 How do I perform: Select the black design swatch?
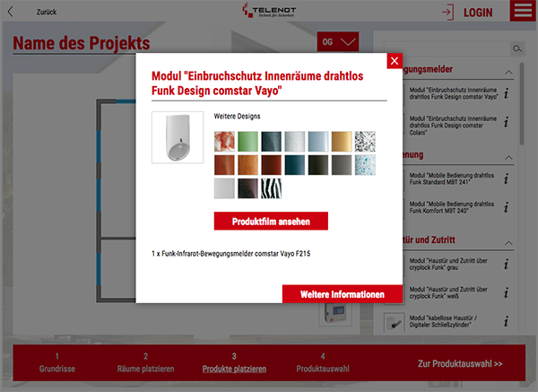[318, 165]
